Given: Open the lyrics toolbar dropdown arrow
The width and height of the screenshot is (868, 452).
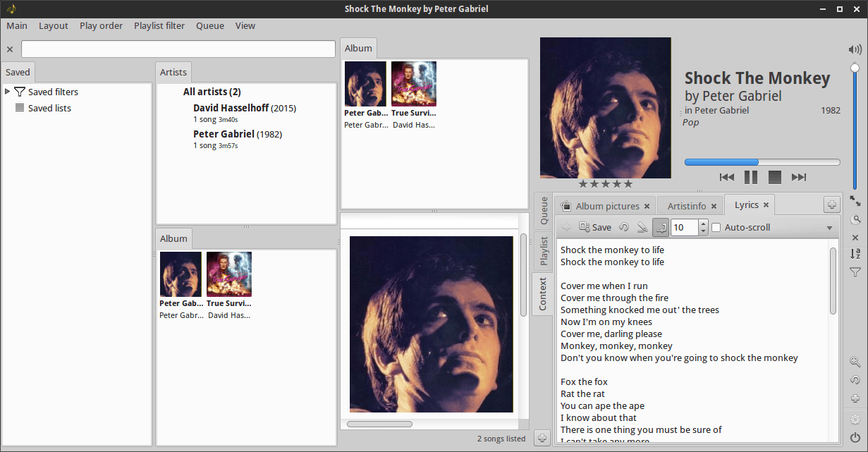Looking at the screenshot, I should pyautogui.click(x=829, y=228).
